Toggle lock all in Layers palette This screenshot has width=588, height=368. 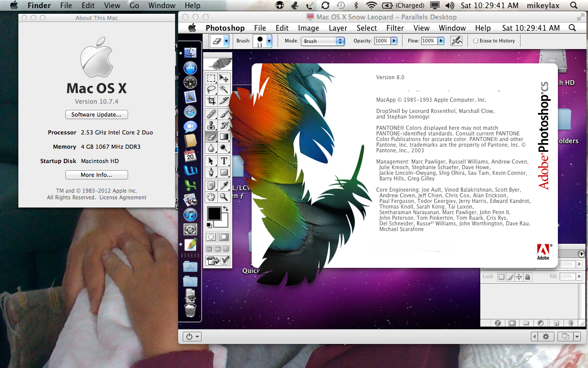(528, 277)
